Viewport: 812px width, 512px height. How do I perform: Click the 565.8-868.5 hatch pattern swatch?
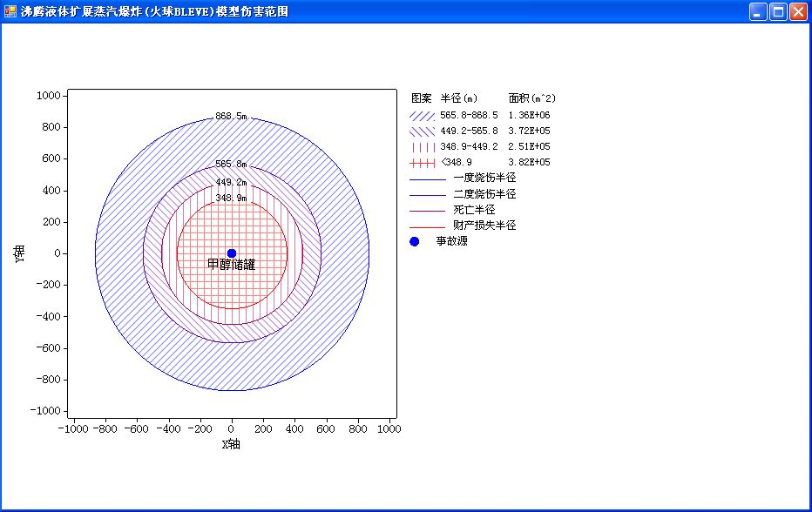pyautogui.click(x=422, y=116)
